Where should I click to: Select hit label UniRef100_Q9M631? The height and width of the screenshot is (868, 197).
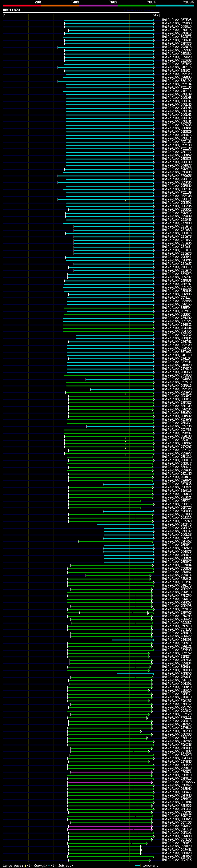point(177,40)
